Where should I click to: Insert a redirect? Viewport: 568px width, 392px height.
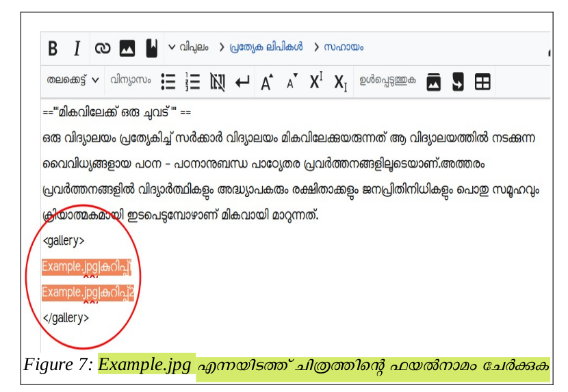tap(458, 82)
